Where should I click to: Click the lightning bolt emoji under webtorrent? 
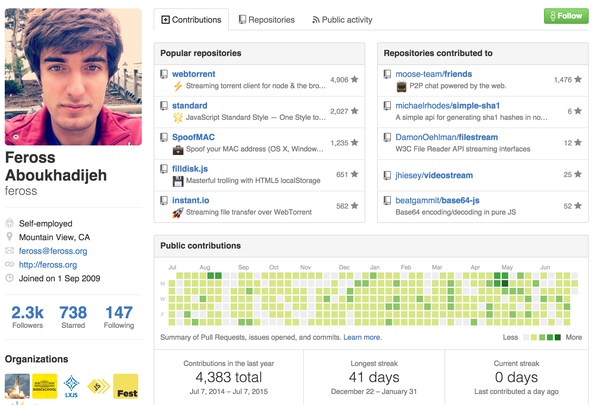178,86
